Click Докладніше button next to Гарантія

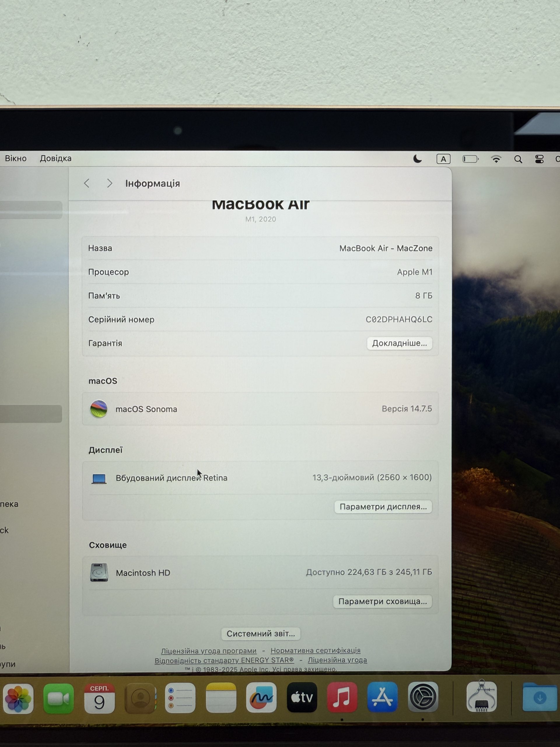399,343
